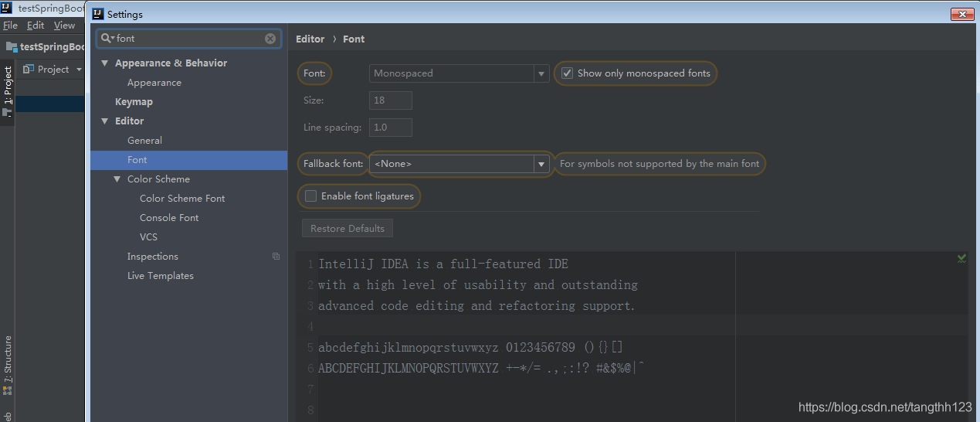The height and width of the screenshot is (422, 980).
Task: Click the IntelliJ icon in Settings title
Action: (98, 14)
